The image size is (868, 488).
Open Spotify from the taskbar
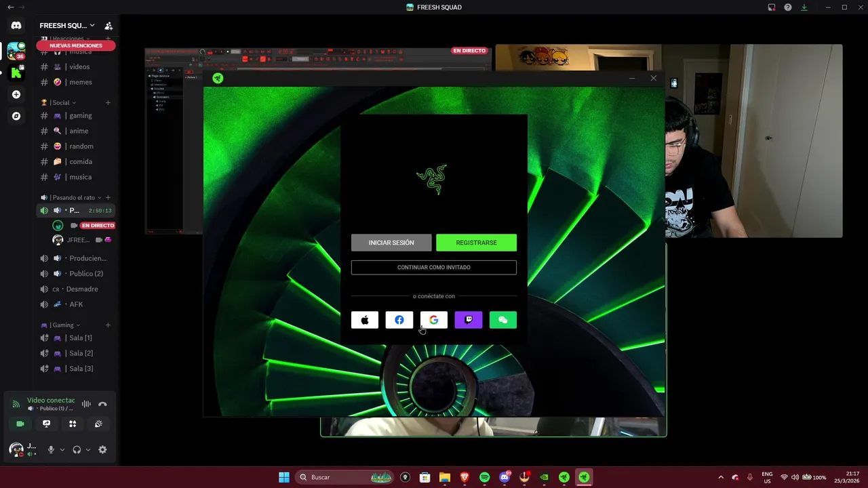485,477
